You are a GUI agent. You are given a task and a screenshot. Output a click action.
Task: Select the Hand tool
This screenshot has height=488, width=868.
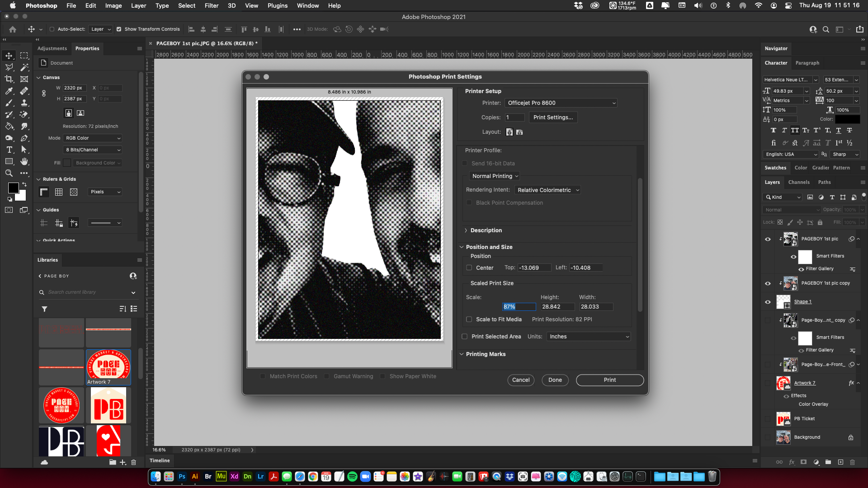tap(24, 161)
